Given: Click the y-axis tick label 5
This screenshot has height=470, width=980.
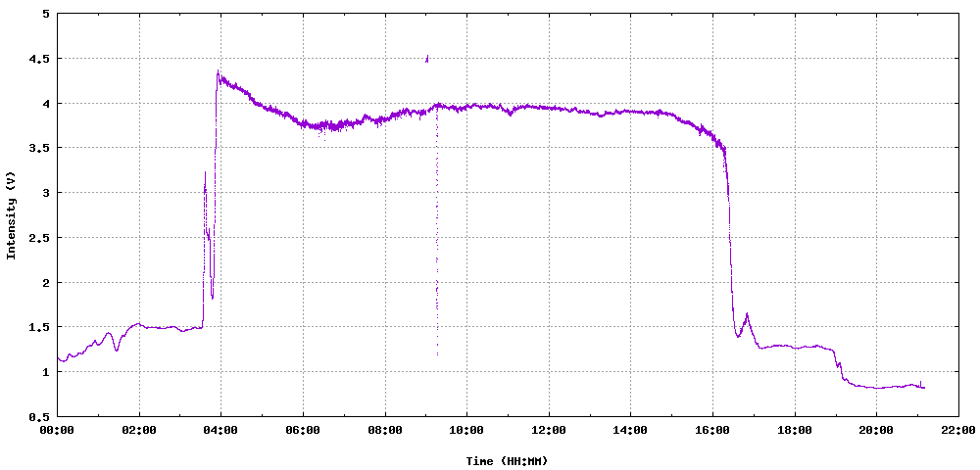Looking at the screenshot, I should [47, 13].
